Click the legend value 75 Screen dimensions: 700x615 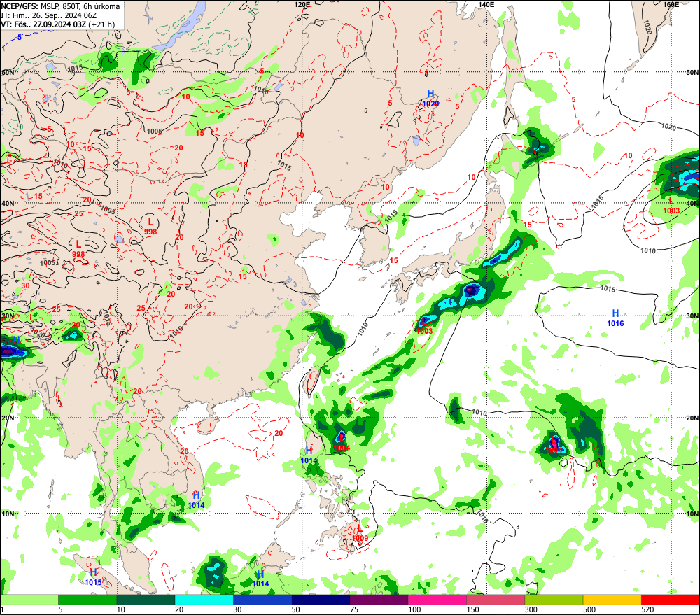click(354, 609)
